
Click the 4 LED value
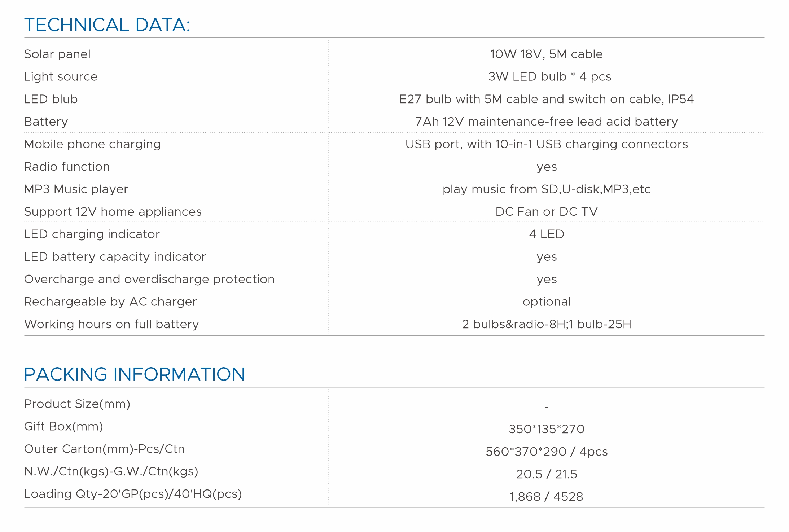pos(546,234)
